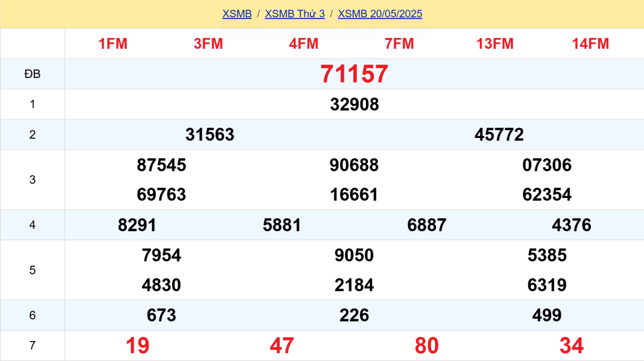The width and height of the screenshot is (644, 361).
Task: Select the 14FM series code
Action: pyautogui.click(x=590, y=44)
